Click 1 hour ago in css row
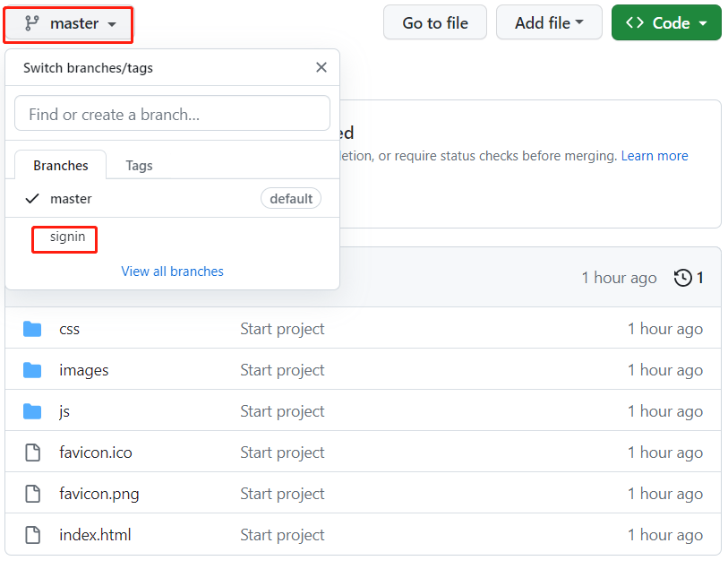Image resolution: width=728 pixels, height=569 pixels. tap(664, 329)
